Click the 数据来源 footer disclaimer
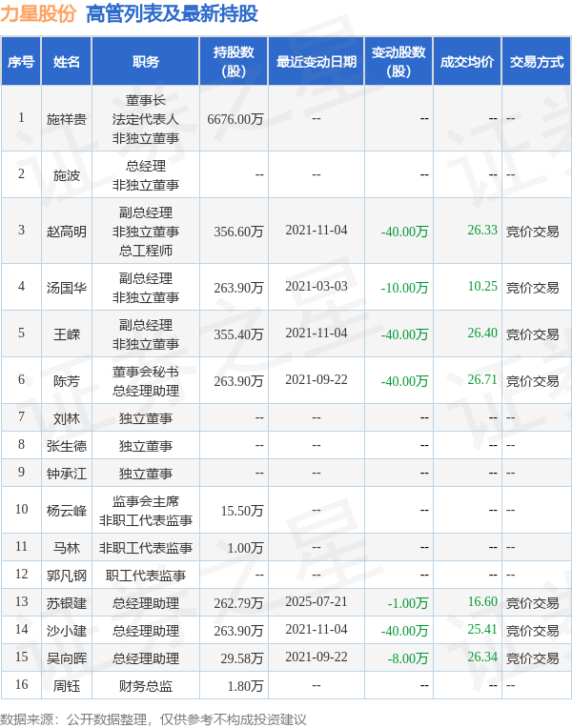 153,719
